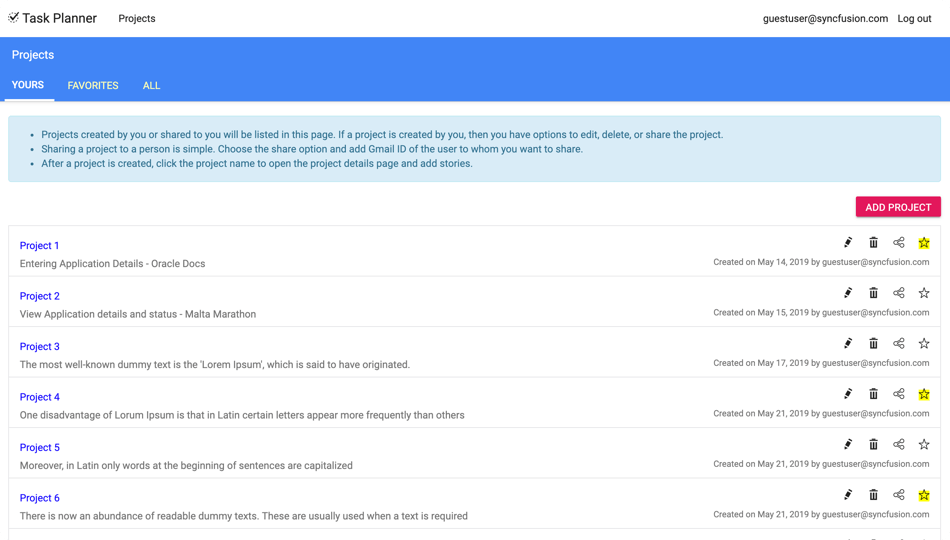Share Project 1 via share icon
The width and height of the screenshot is (950, 540).
tap(899, 242)
